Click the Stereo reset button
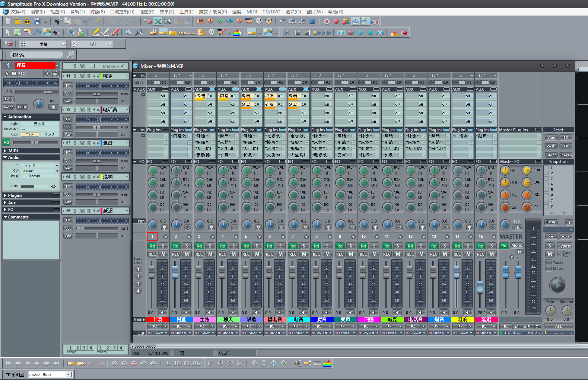Screen dimensions: 588x380 point(566,155)
